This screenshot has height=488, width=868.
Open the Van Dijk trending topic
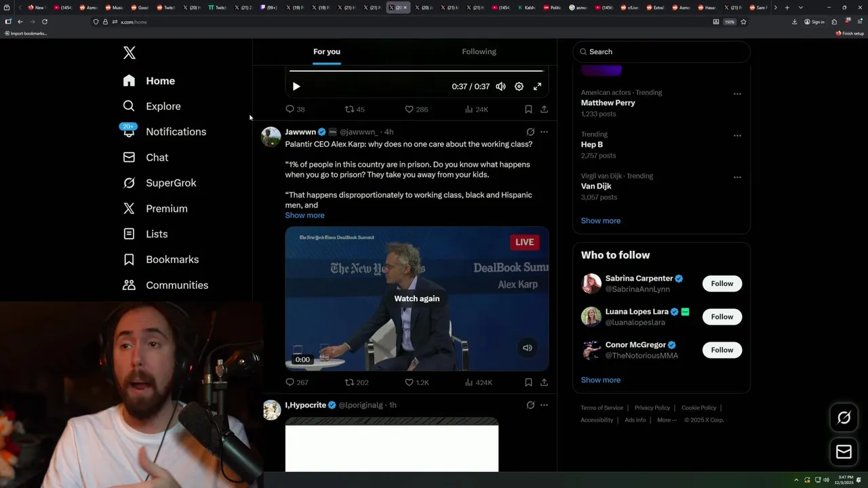(x=595, y=186)
